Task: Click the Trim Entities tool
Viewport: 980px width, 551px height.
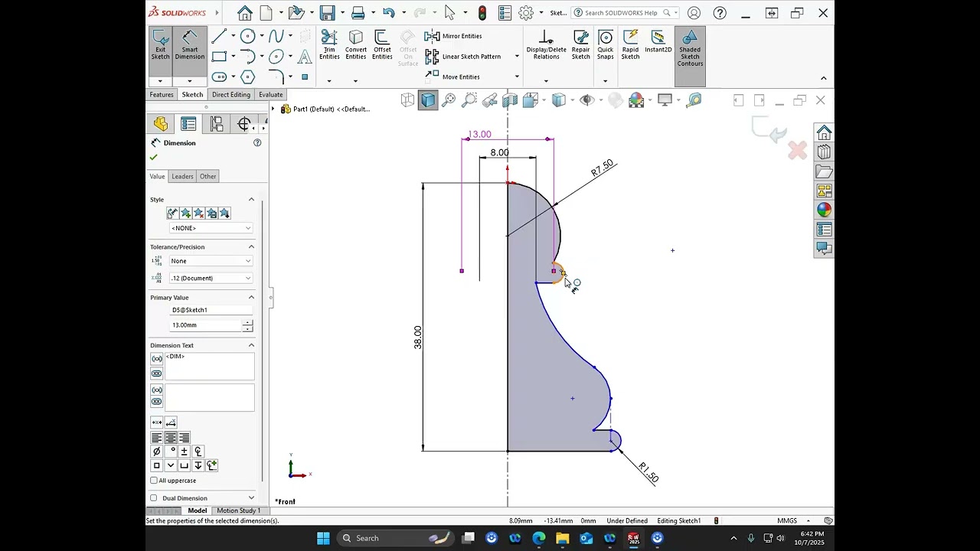Action: [329, 45]
